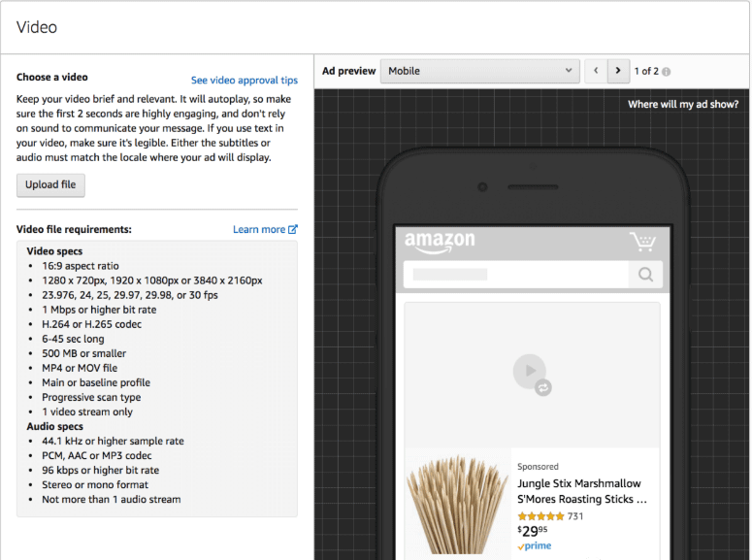Click the five-star rating on the product
The image size is (752, 560).
540,516
